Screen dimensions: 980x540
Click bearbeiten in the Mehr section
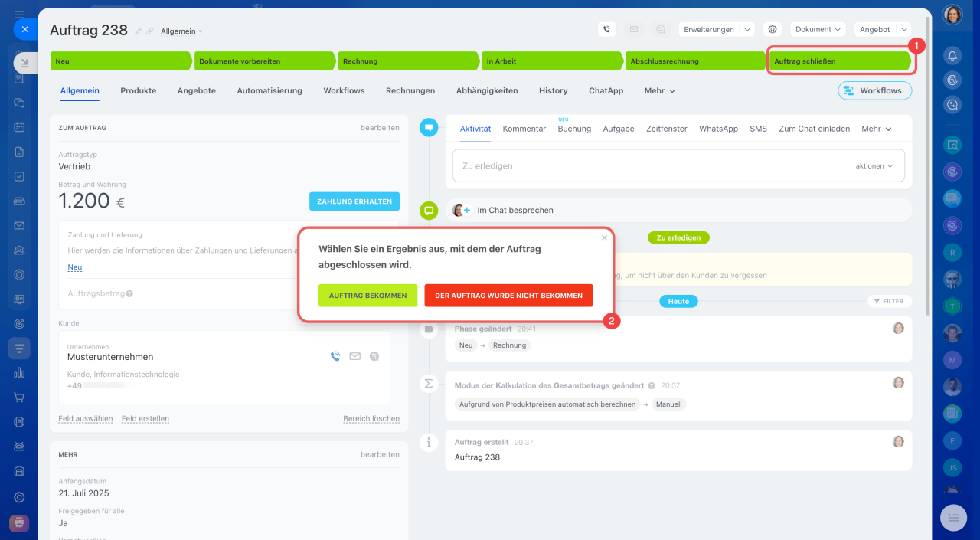(380, 454)
